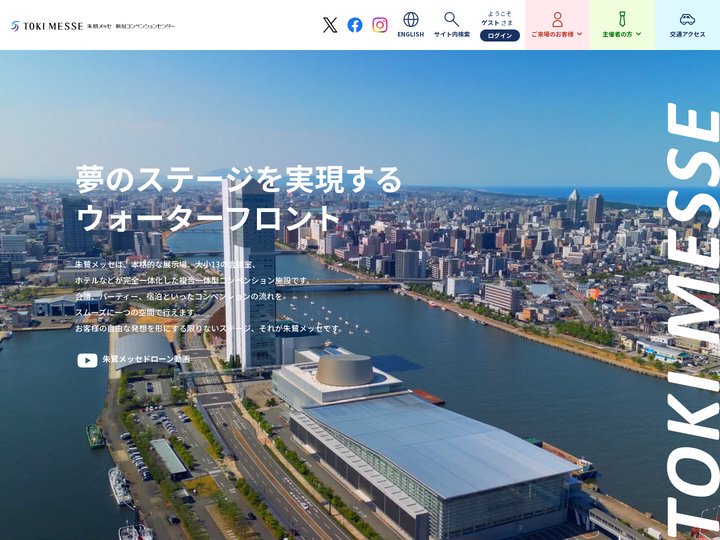Open the X (Twitter) social link
720x540 pixels.
point(330,25)
